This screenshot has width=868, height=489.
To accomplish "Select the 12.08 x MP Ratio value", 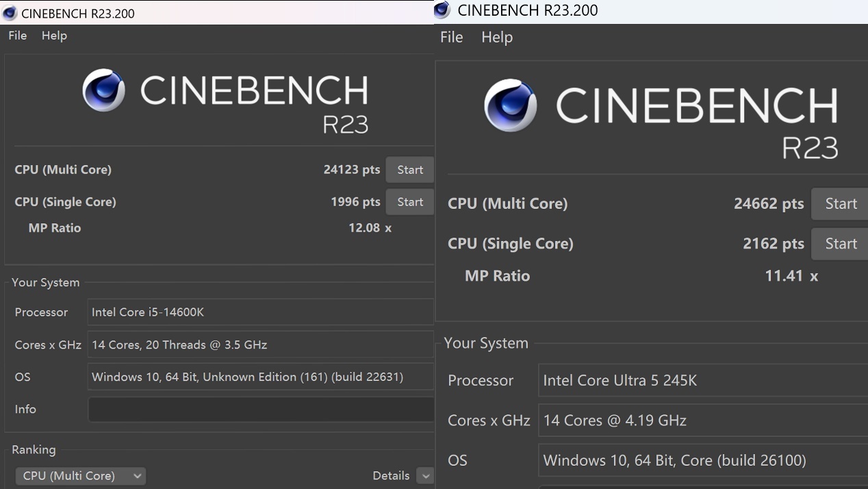I will 370,228.
